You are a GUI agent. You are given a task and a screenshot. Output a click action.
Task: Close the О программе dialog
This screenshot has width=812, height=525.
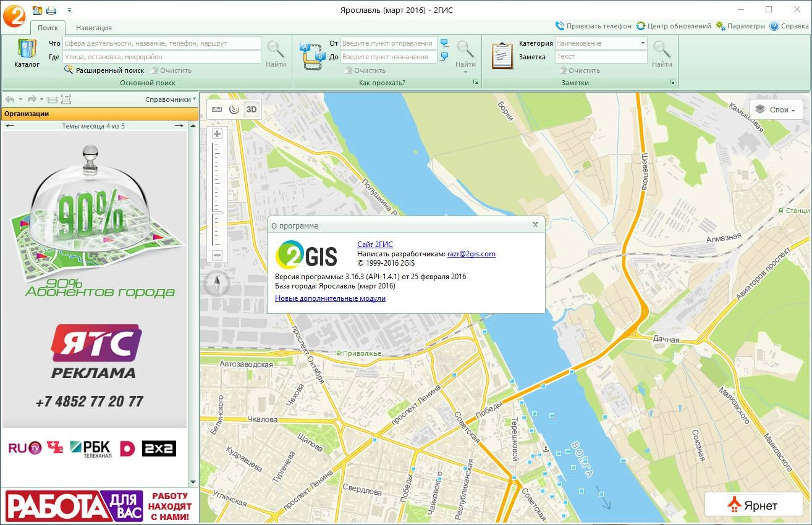pos(535,225)
